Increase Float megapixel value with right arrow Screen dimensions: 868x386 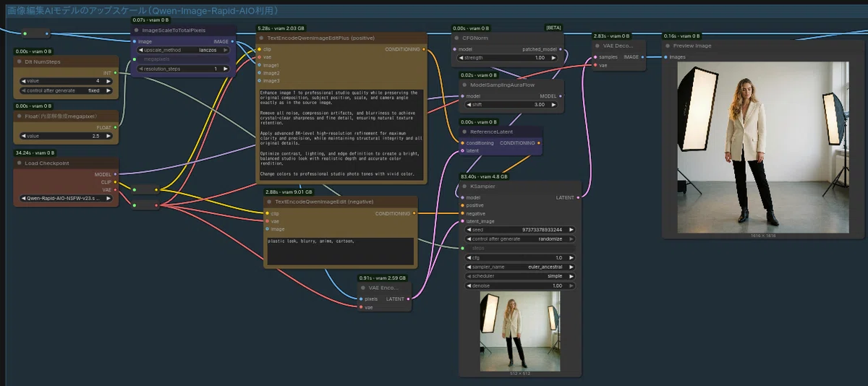110,136
